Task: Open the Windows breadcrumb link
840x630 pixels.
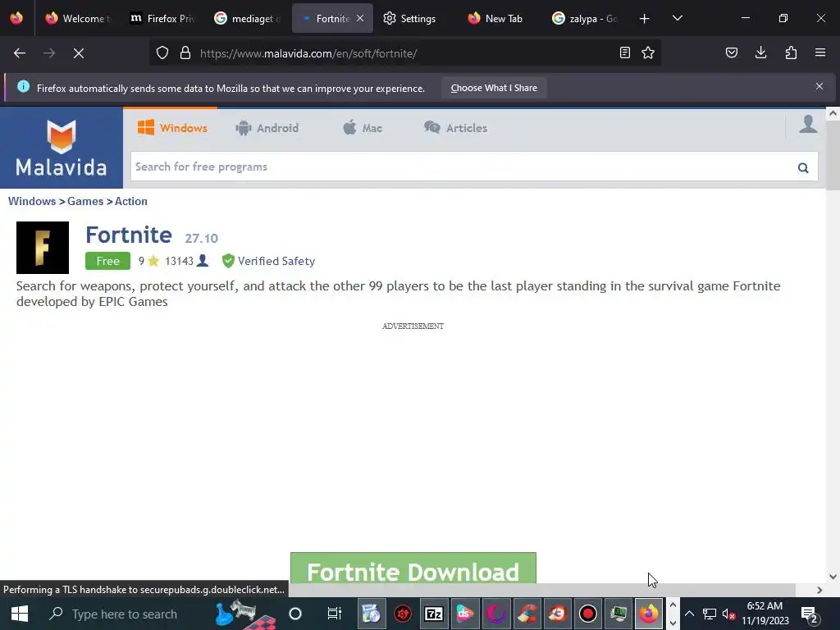Action: point(32,202)
